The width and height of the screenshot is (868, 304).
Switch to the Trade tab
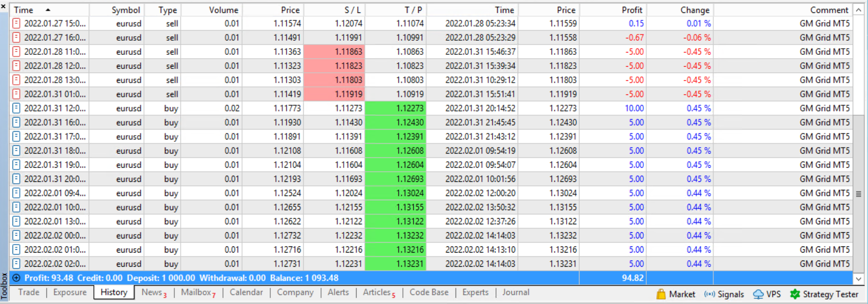29,292
